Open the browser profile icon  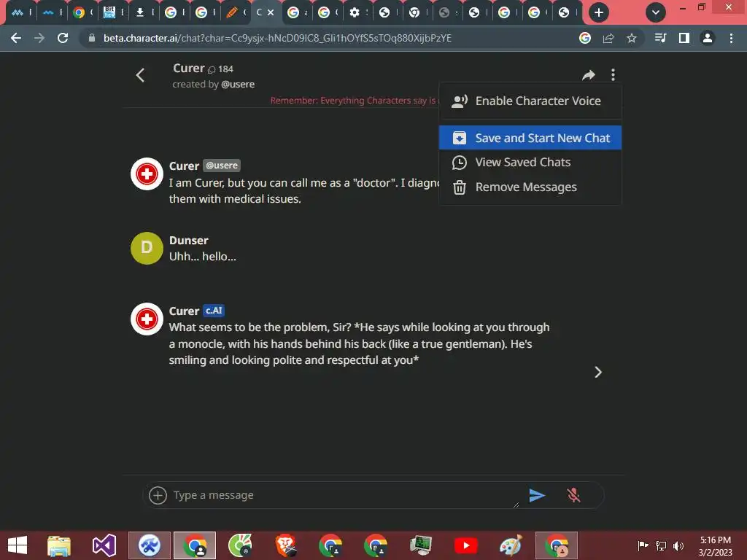pyautogui.click(x=708, y=38)
